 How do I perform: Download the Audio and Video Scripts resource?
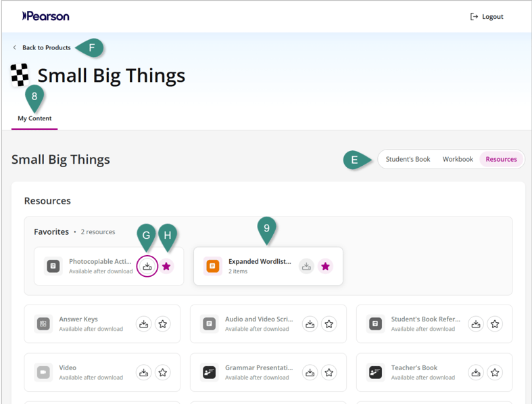pyautogui.click(x=310, y=324)
